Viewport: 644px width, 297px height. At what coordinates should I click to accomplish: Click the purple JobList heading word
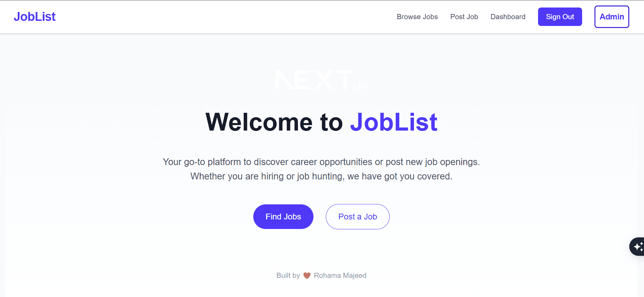394,122
